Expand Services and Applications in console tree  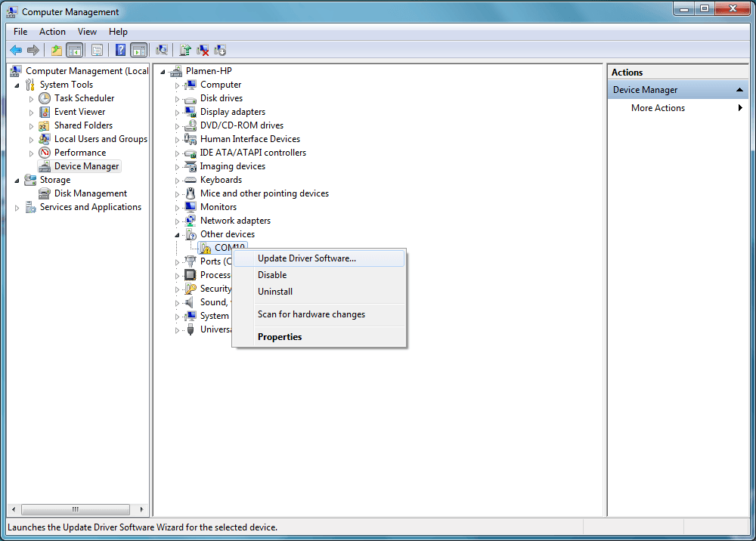[x=17, y=207]
